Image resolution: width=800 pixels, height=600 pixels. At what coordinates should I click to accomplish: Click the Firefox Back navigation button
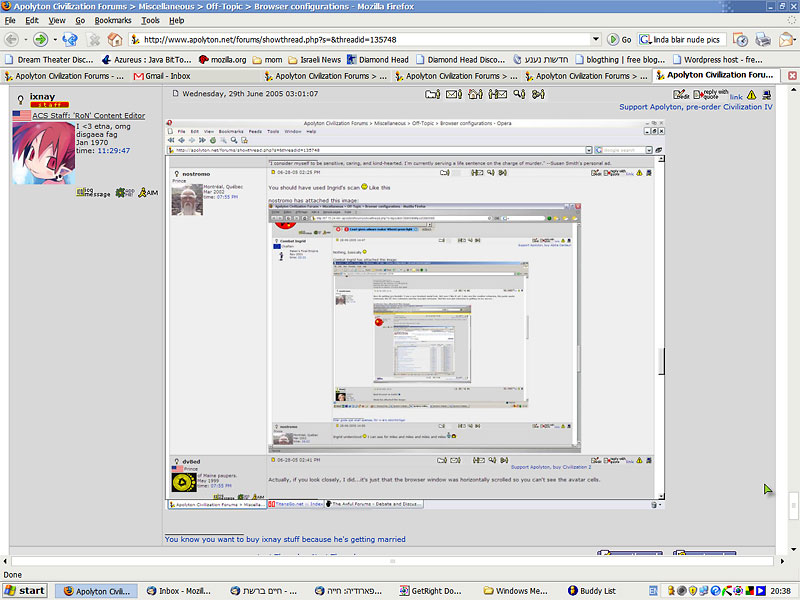tap(11, 40)
